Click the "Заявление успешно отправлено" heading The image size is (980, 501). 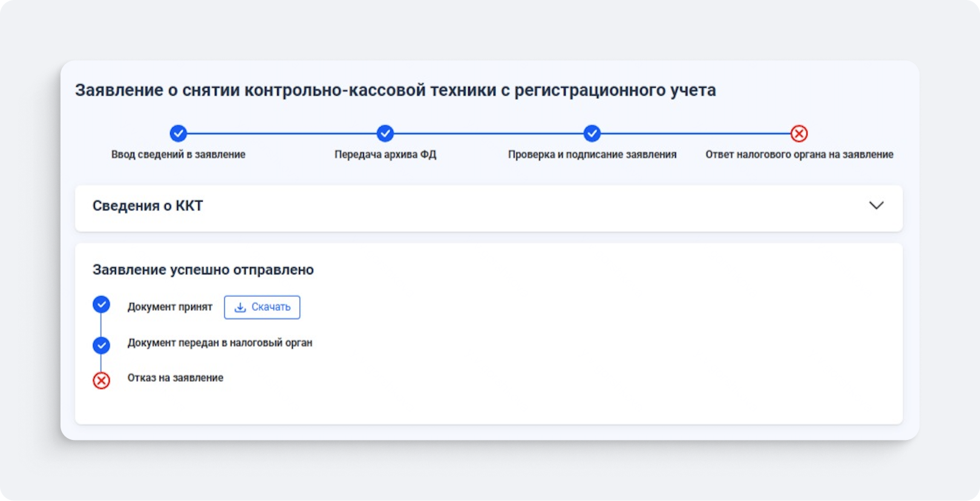point(203,270)
